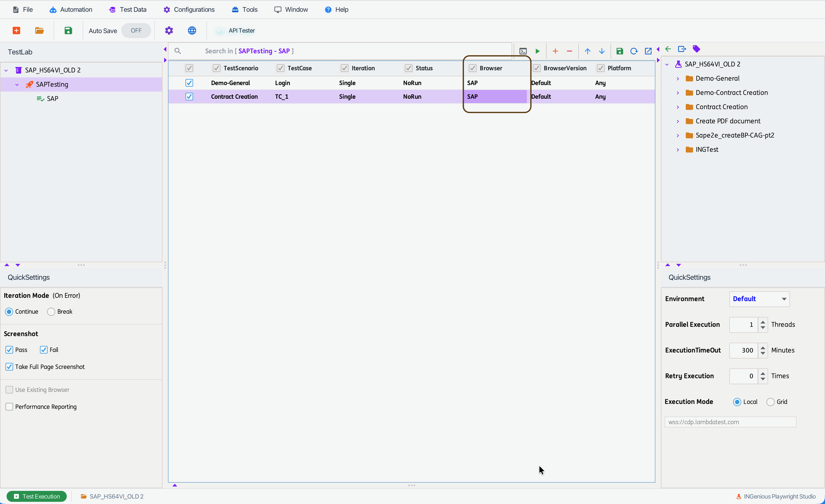This screenshot has height=504, width=825.
Task: Open project with the folder icon
Action: [39, 30]
